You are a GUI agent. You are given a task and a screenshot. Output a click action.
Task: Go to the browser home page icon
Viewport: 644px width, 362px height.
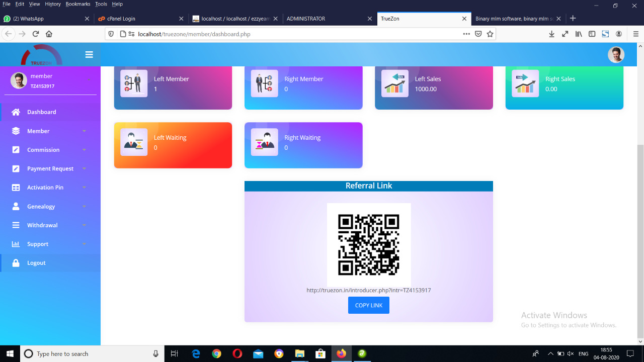coord(49,34)
